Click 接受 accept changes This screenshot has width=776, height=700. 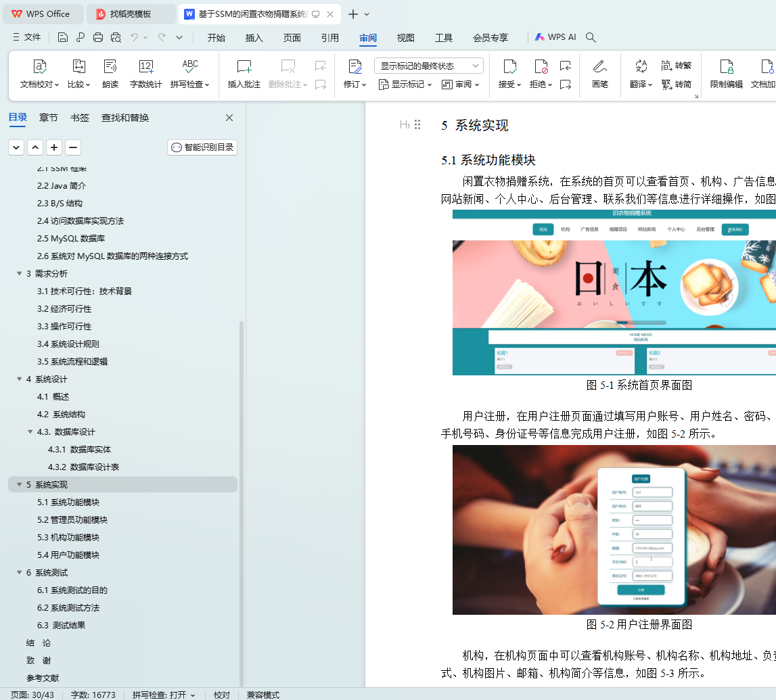click(509, 74)
